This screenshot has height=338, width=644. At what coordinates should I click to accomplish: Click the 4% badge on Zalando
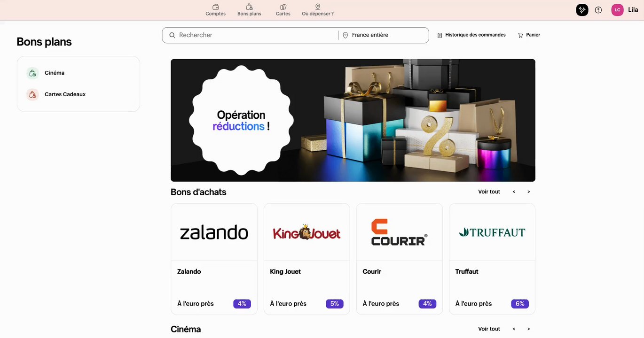coord(242,304)
